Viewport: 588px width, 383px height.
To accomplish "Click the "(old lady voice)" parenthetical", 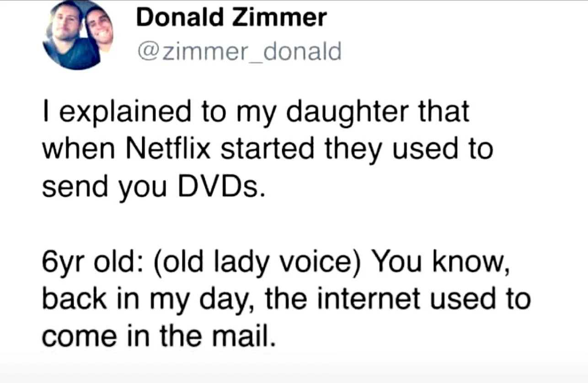I will point(252,263).
